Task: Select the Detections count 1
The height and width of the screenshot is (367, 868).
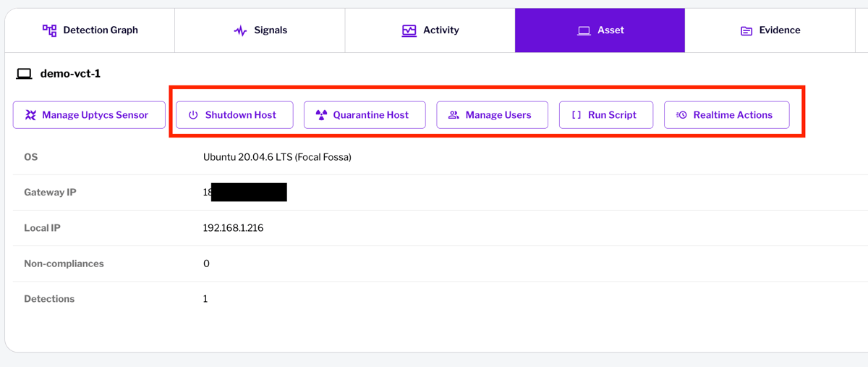Action: (x=205, y=299)
